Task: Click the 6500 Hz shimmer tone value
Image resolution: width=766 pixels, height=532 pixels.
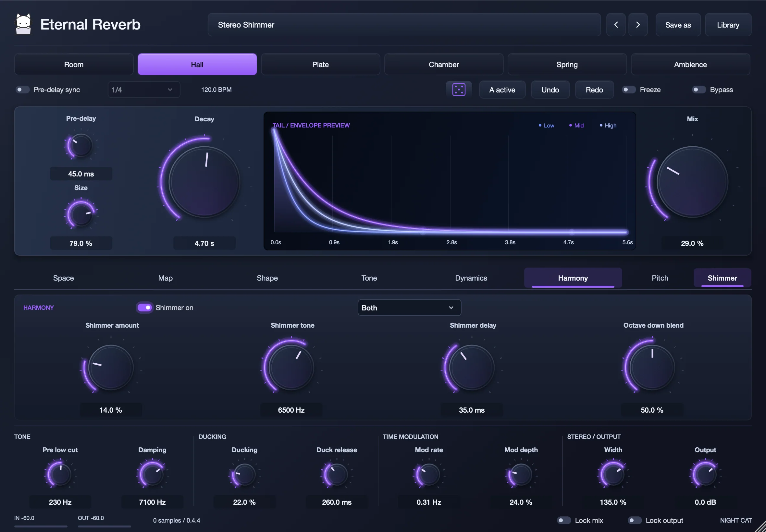Action: [x=291, y=410]
